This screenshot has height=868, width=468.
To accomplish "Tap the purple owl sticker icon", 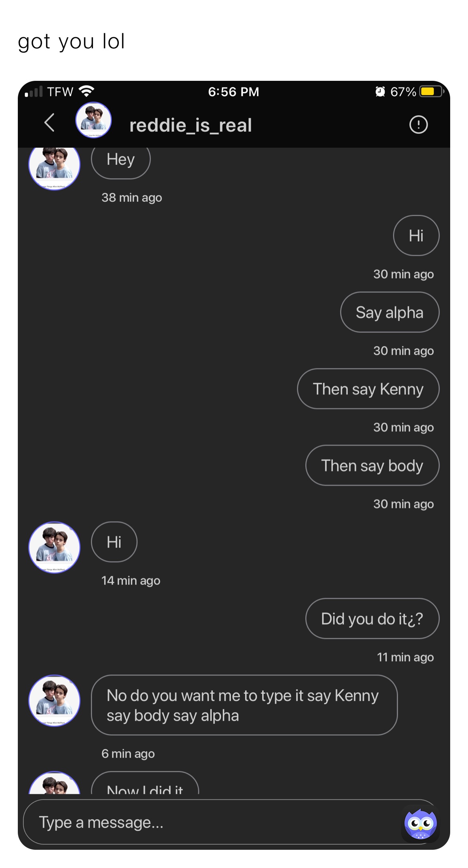I will (x=420, y=824).
